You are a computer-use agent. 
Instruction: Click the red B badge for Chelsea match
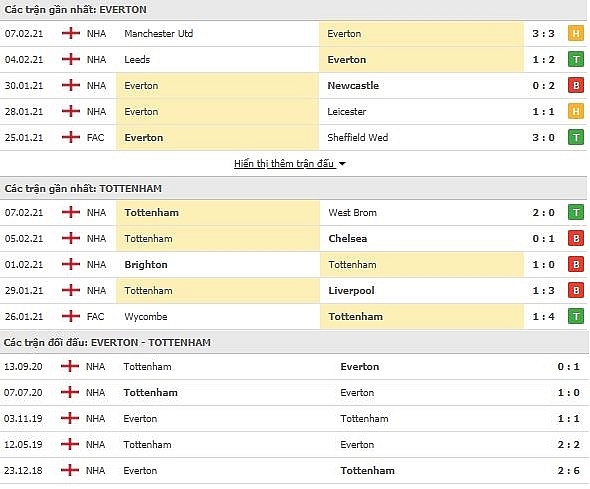coord(576,239)
